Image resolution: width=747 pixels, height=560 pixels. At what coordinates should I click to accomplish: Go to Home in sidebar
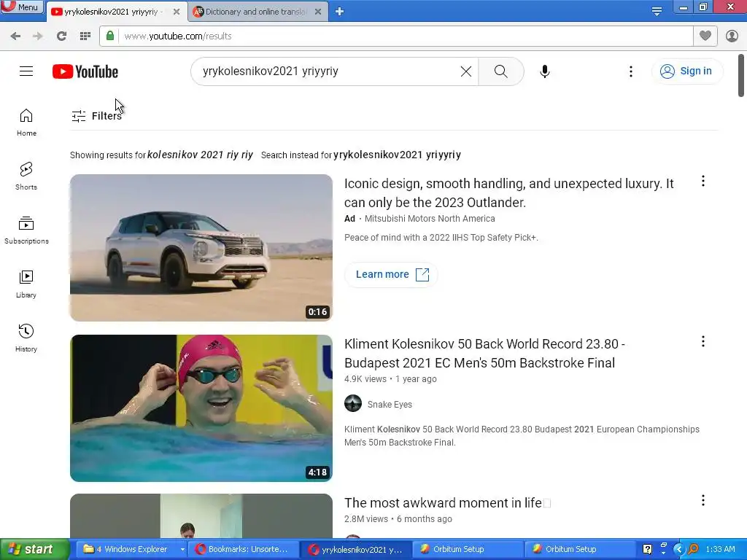[x=26, y=122]
